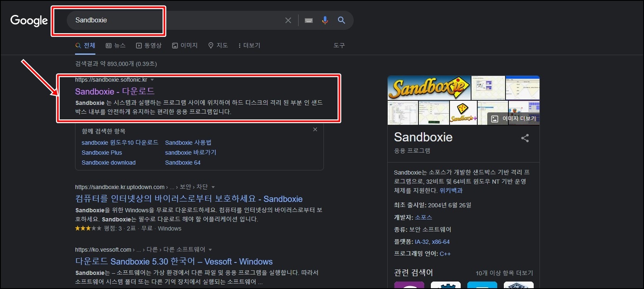Open the 소포스 developer link
This screenshot has height=289, width=644.
[x=423, y=217]
